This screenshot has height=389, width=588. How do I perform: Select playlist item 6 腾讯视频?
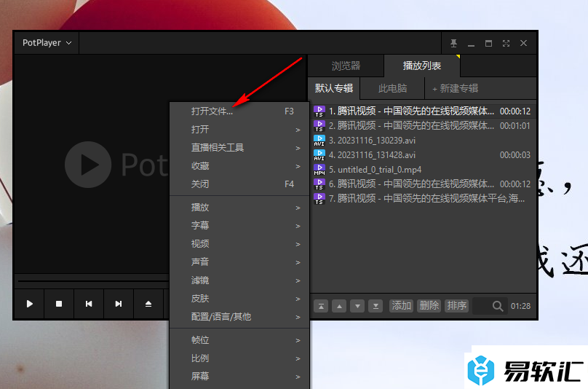pos(422,184)
